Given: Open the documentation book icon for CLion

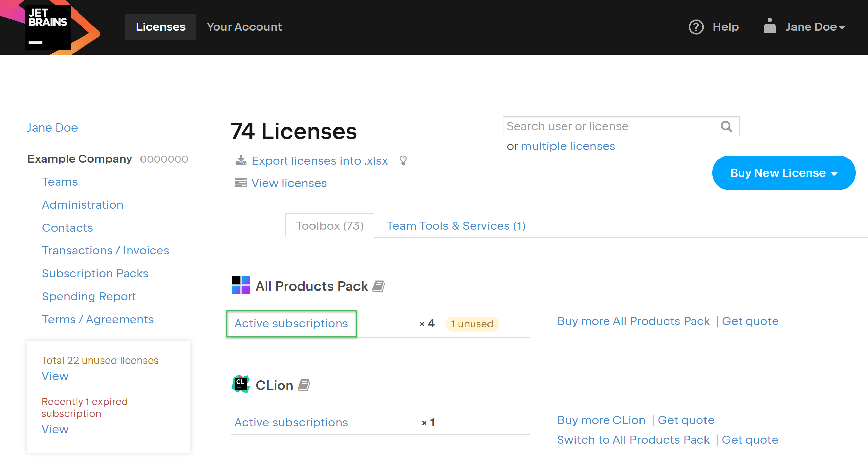Looking at the screenshot, I should pyautogui.click(x=304, y=385).
